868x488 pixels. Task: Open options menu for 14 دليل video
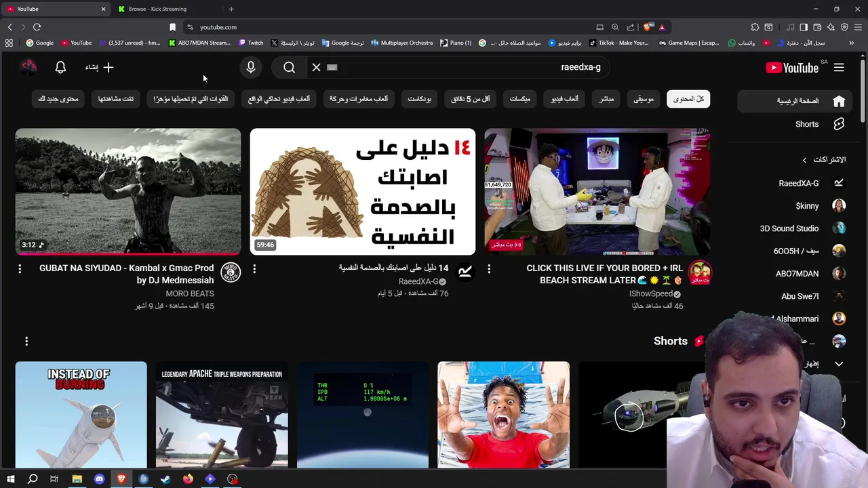[254, 269]
